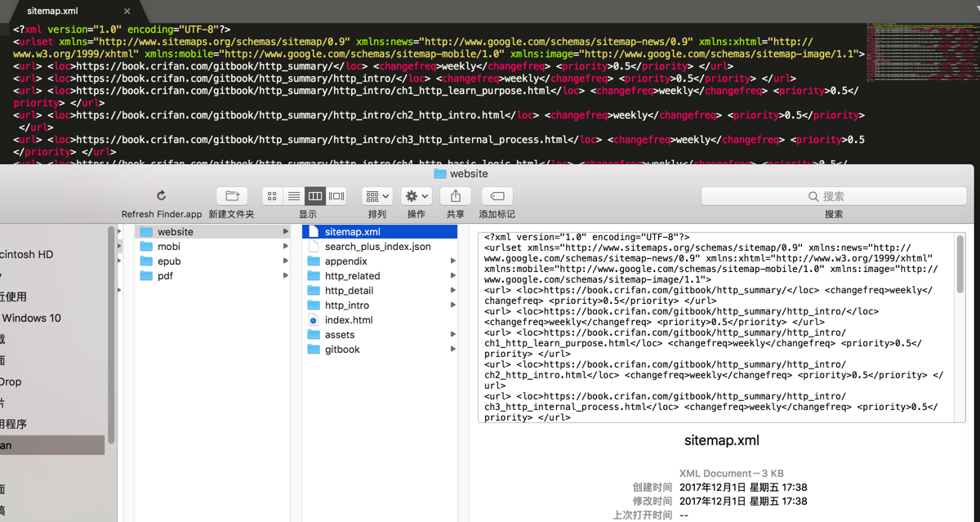Select the appendix folder
Viewport: 980px width, 522px height.
point(380,261)
